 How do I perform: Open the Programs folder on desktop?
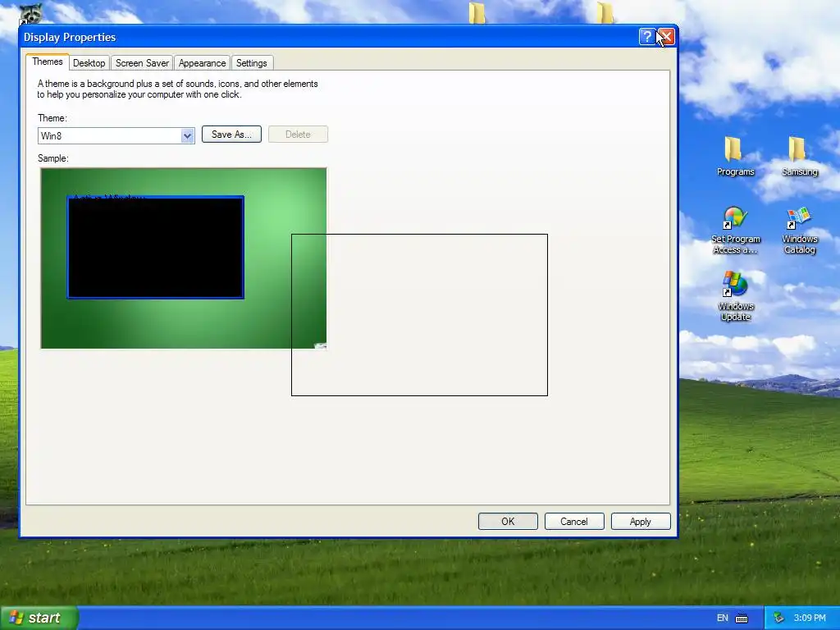(734, 156)
